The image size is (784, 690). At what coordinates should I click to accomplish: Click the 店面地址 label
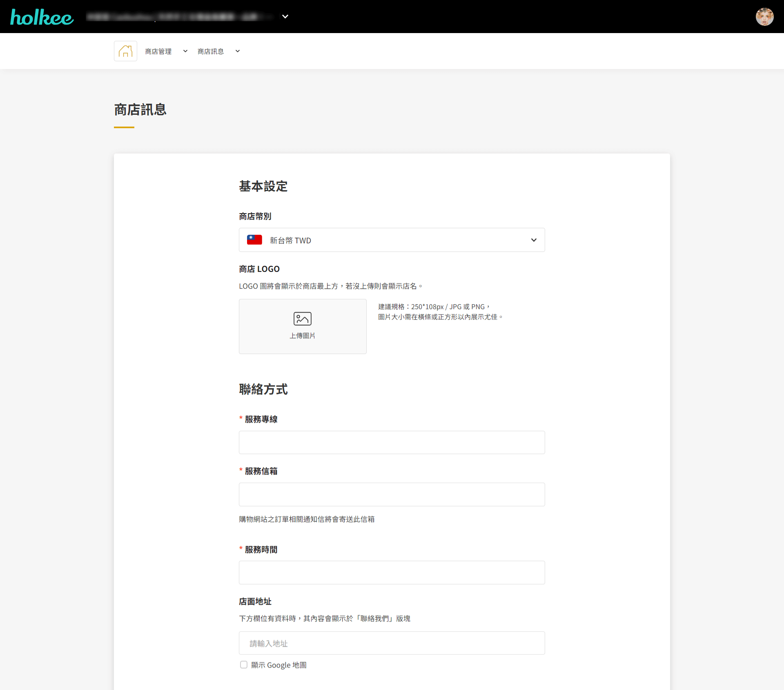coord(255,601)
